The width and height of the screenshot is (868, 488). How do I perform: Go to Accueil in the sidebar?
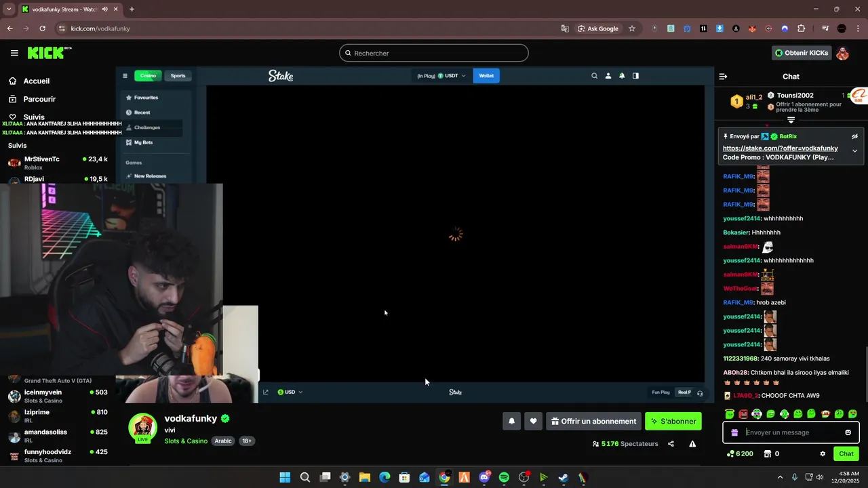pos(29,81)
